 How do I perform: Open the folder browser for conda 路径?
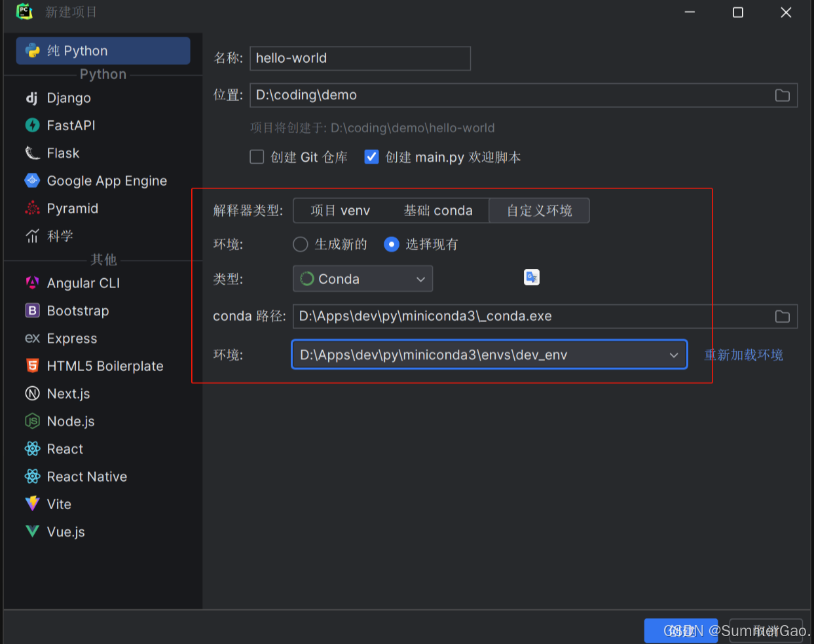tap(783, 316)
